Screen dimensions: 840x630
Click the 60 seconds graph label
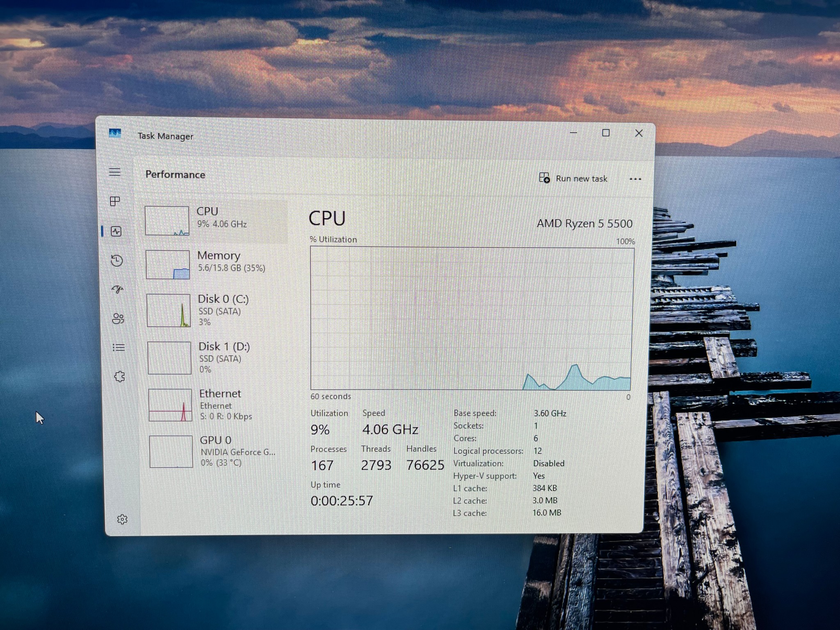[331, 396]
